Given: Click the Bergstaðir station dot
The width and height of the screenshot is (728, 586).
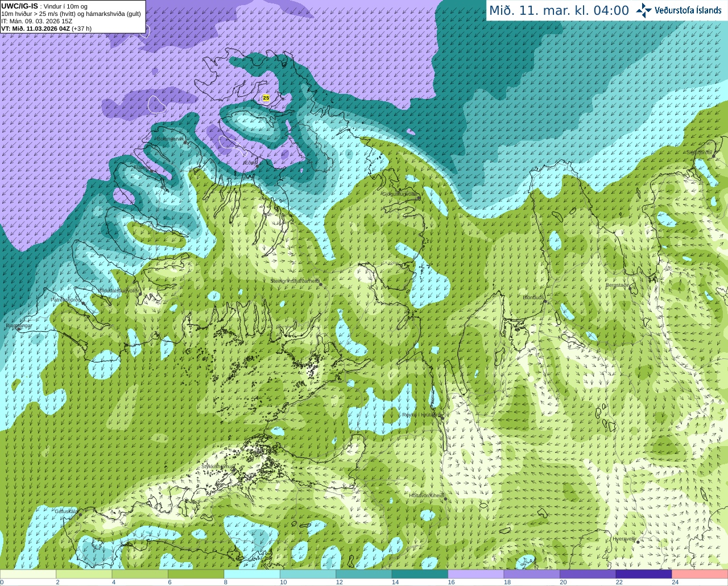Looking at the screenshot, I should click(630, 288).
